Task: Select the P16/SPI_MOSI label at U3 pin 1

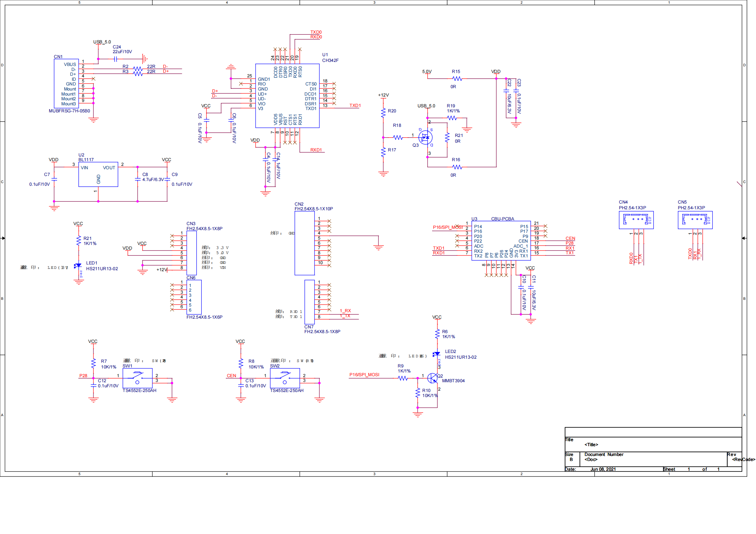Action: click(448, 227)
